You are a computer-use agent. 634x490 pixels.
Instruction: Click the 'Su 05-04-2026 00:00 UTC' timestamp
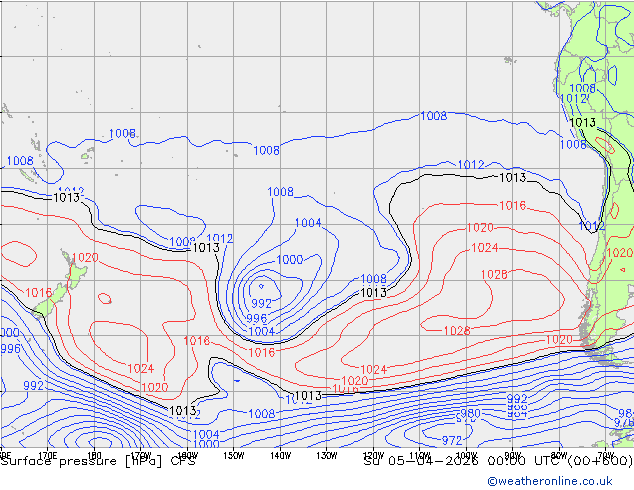[x=464, y=461]
